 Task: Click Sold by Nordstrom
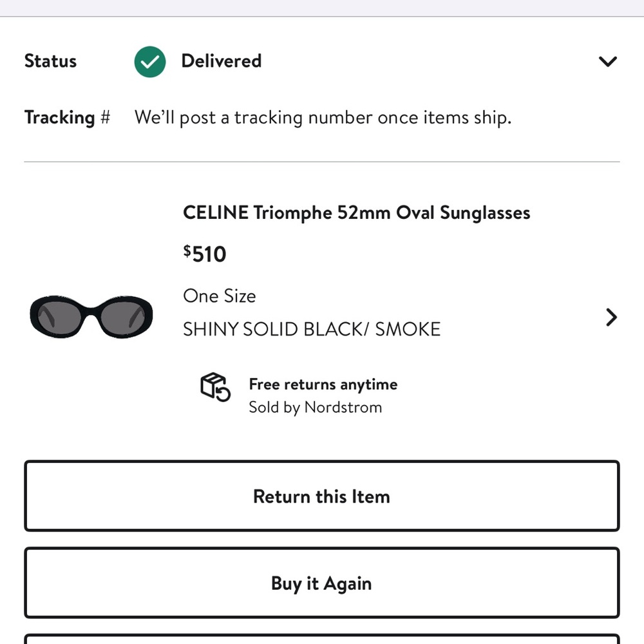pyautogui.click(x=315, y=407)
